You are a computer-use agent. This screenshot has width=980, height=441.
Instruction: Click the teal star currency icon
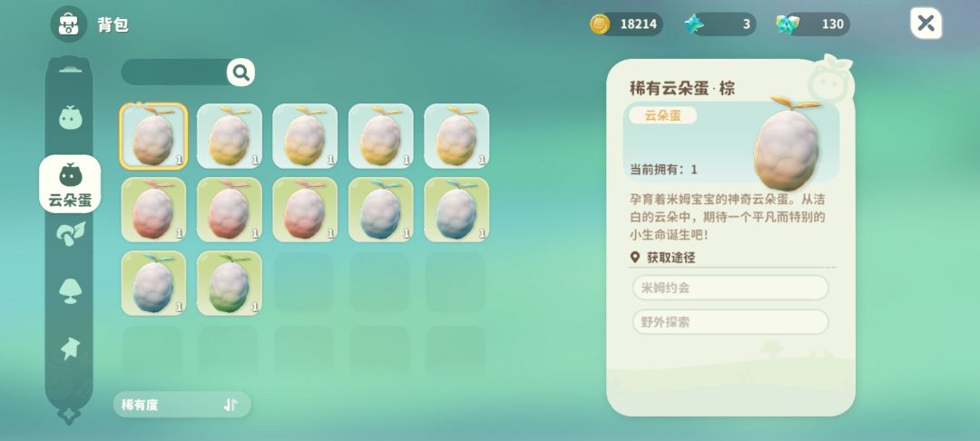click(x=693, y=24)
